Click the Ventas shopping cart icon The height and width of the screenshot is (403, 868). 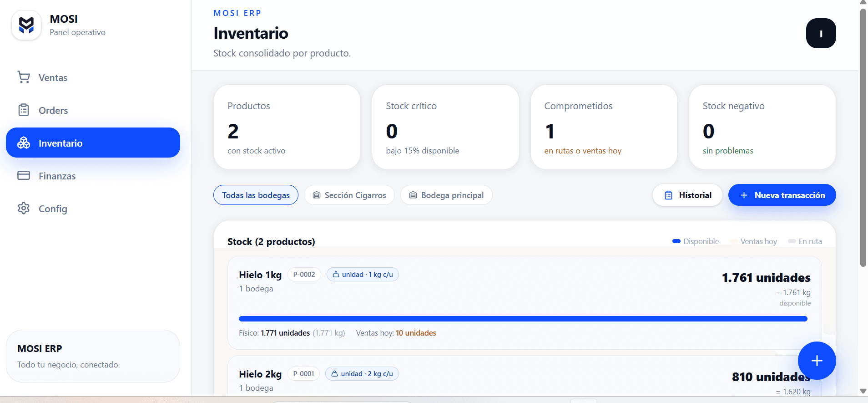(24, 77)
